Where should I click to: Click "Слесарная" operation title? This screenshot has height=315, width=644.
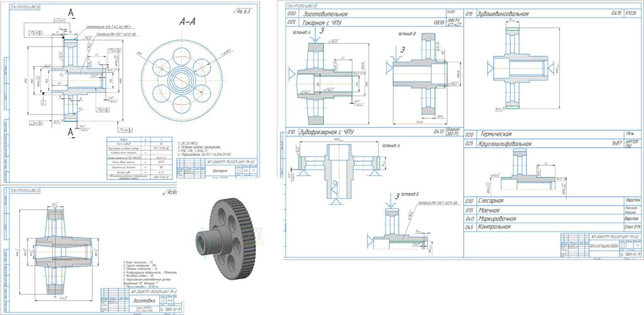coord(491,201)
